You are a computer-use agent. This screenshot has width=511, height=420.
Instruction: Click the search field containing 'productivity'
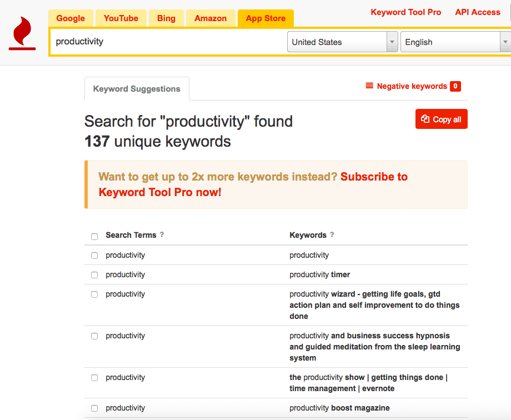tap(167, 42)
